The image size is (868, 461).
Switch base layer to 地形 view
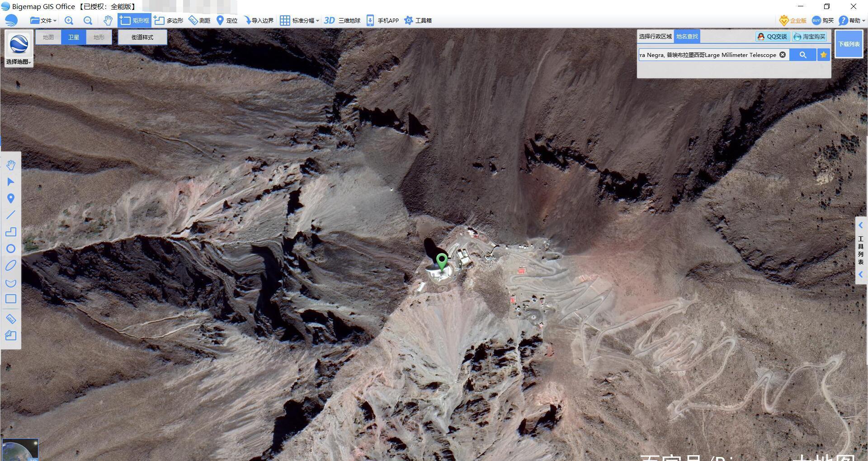pos(99,37)
